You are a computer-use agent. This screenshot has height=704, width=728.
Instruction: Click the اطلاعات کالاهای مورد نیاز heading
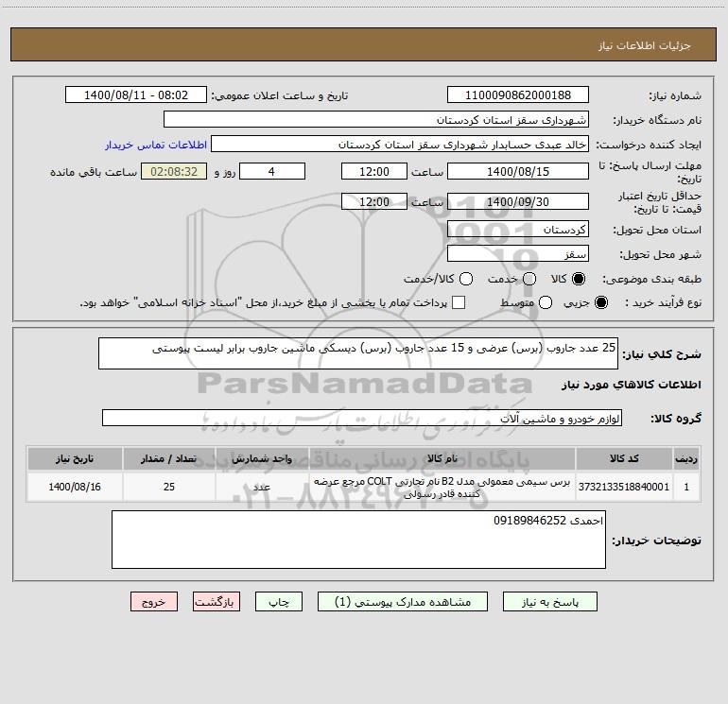(x=631, y=385)
